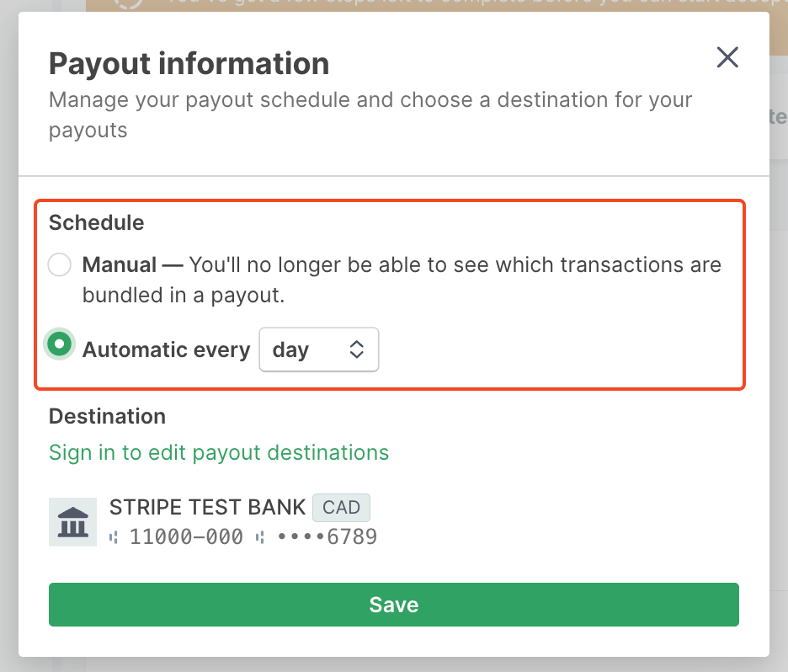Click the Destination section heading

(x=107, y=416)
